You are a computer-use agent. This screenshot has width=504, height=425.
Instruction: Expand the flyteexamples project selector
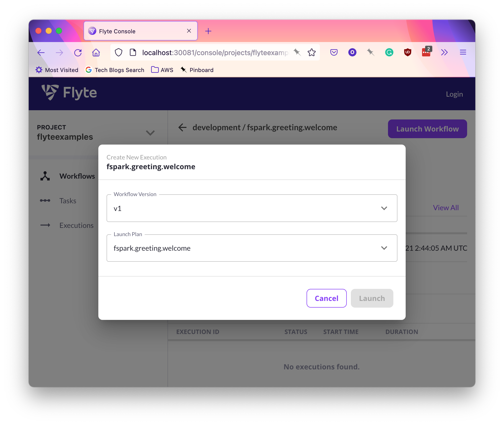150,133
